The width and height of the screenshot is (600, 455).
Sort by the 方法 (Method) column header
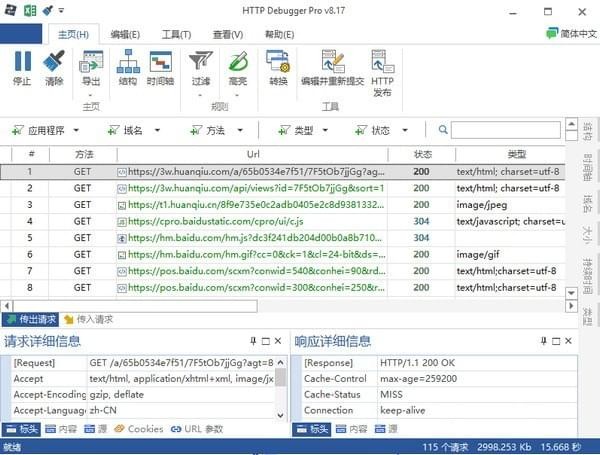(x=83, y=154)
